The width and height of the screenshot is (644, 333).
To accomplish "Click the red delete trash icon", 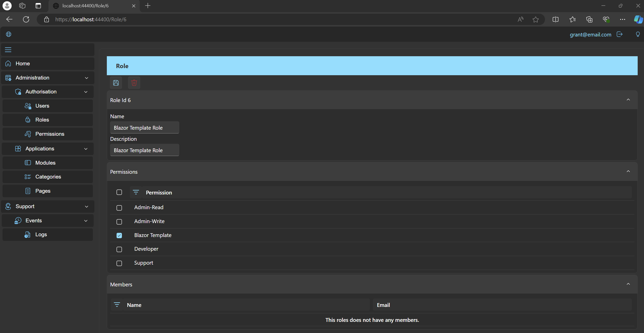I will 134,83.
